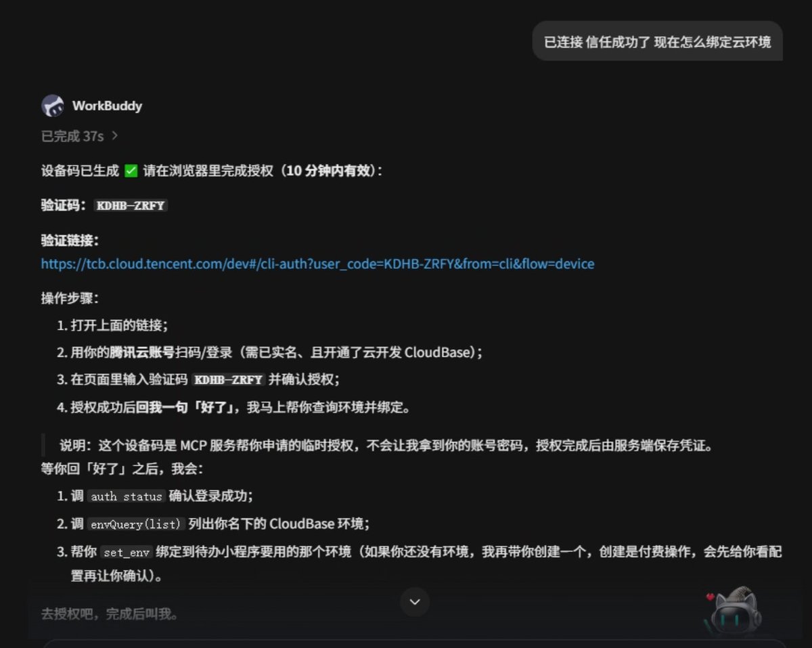Image resolution: width=812 pixels, height=648 pixels.
Task: Click the chevron next to 已完成 37s
Action: coord(114,136)
